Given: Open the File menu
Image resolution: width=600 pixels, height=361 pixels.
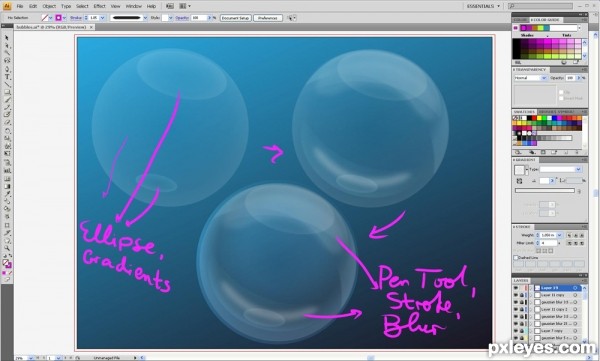Looking at the screenshot, I should click(20, 6).
